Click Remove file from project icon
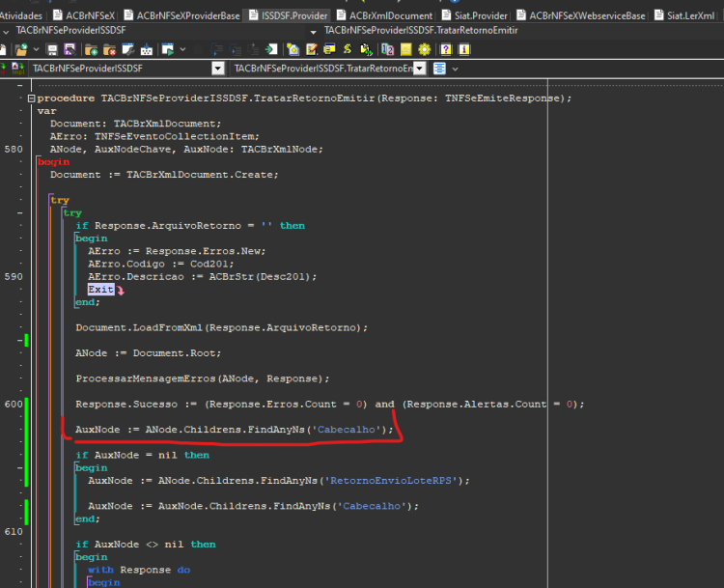This screenshot has width=724, height=588. coord(109,49)
